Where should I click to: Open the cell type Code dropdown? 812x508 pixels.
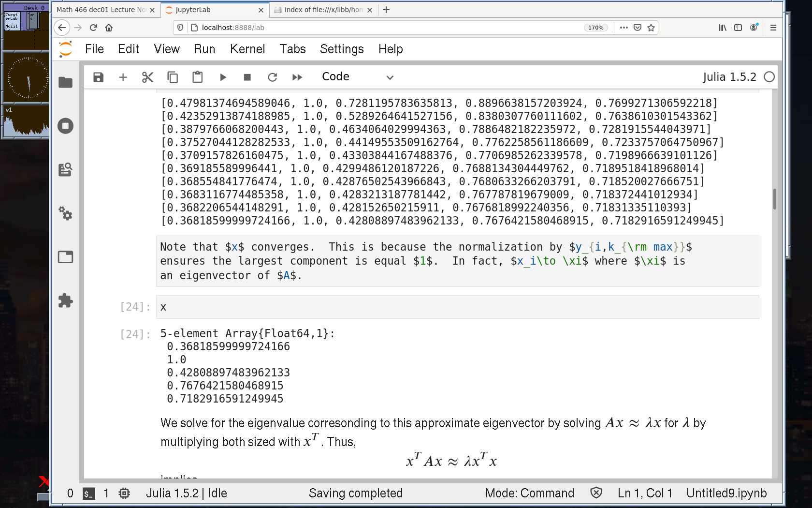click(358, 77)
